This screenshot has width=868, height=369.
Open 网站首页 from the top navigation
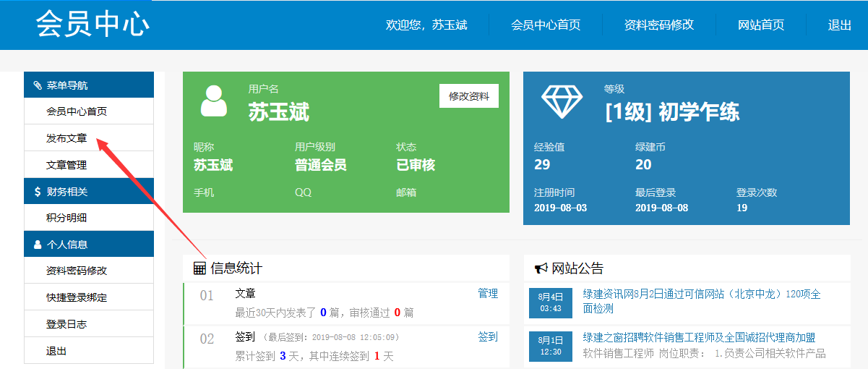760,25
